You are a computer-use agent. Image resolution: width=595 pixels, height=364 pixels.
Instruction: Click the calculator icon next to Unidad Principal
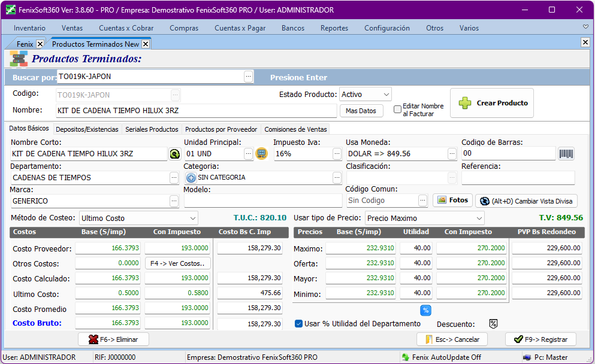(261, 153)
